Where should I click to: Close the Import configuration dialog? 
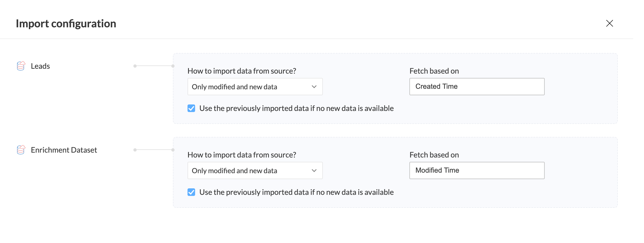pos(609,23)
